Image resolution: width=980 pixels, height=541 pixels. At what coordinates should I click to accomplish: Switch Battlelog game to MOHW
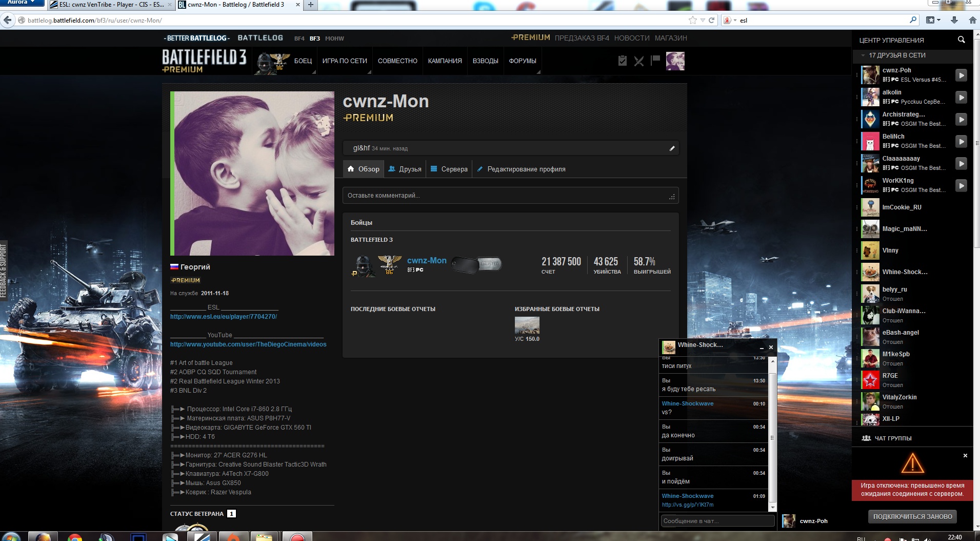click(334, 38)
